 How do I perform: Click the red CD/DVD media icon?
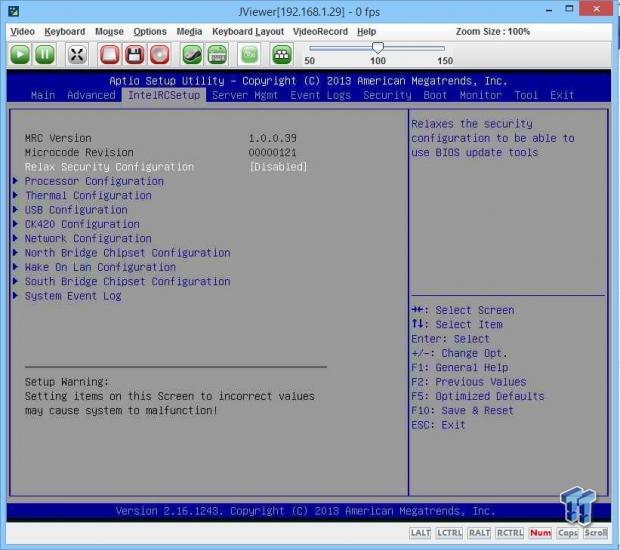pos(159,54)
